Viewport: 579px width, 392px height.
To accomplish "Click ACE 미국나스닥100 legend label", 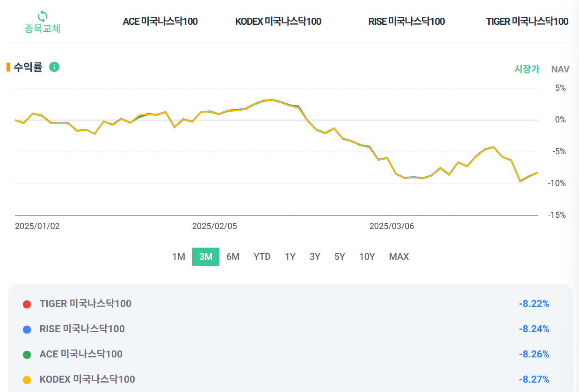I will [x=81, y=354].
